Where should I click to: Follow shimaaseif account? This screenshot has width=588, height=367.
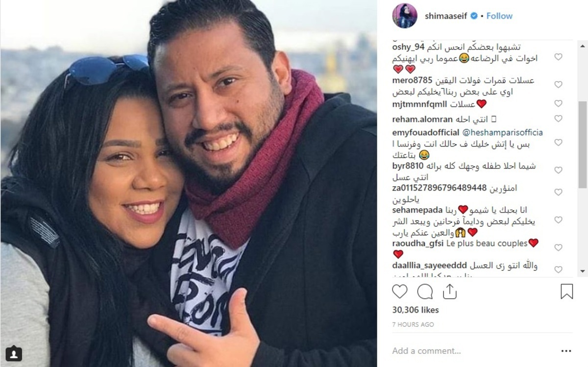pos(499,16)
